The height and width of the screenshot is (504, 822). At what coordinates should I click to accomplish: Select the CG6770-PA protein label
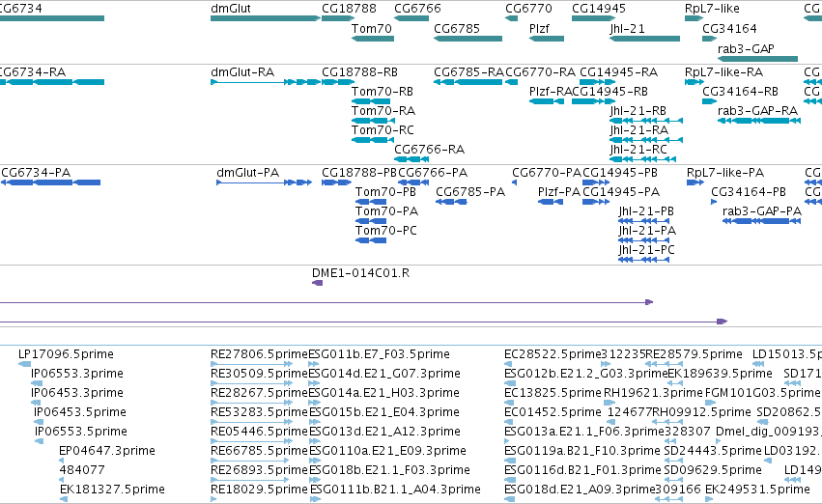[547, 173]
